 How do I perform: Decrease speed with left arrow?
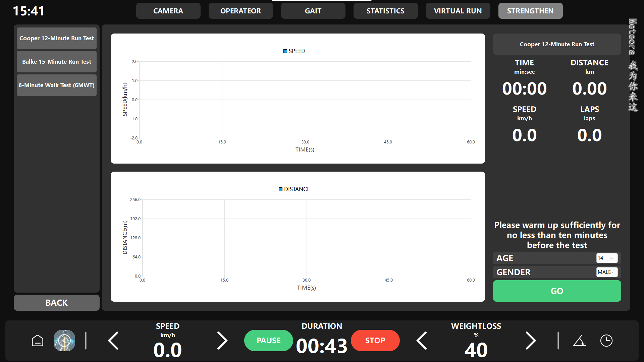113,341
